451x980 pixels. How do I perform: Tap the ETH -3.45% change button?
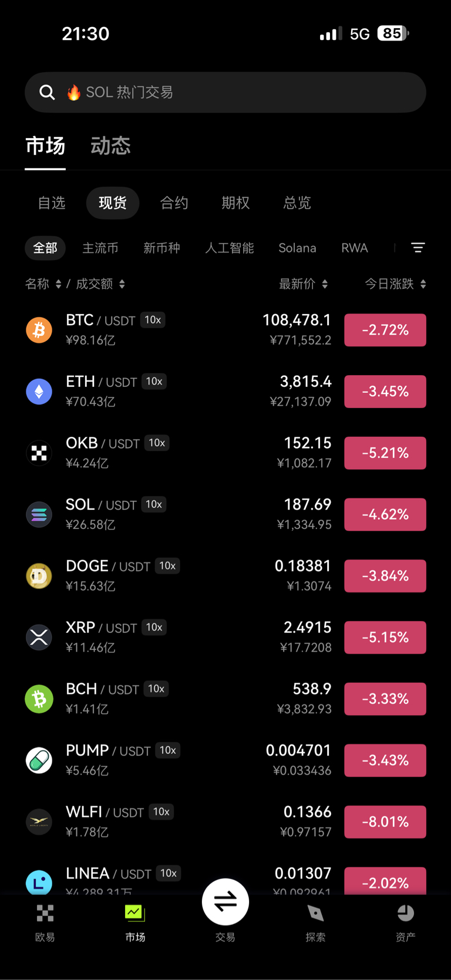pyautogui.click(x=385, y=392)
